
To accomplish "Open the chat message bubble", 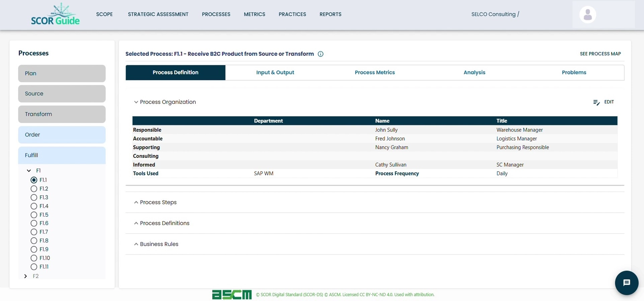I will [x=626, y=283].
